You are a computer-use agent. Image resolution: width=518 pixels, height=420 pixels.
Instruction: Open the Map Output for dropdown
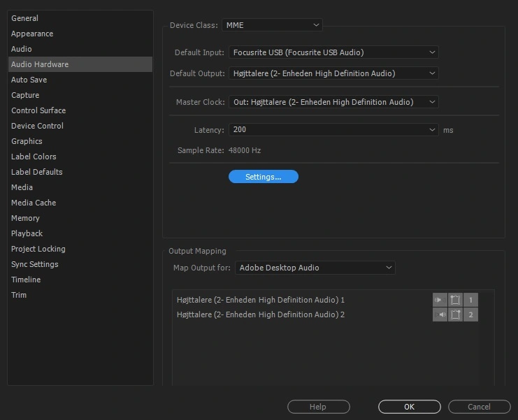coord(315,268)
